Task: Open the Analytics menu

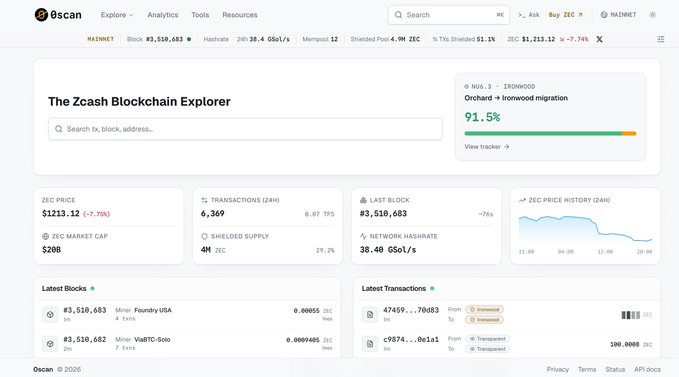Action: [163, 15]
